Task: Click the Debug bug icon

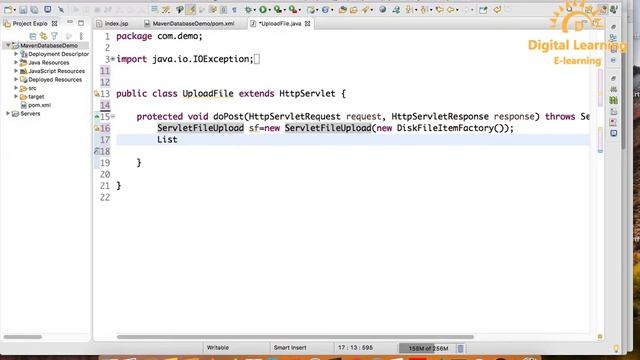Action: pos(248,9)
